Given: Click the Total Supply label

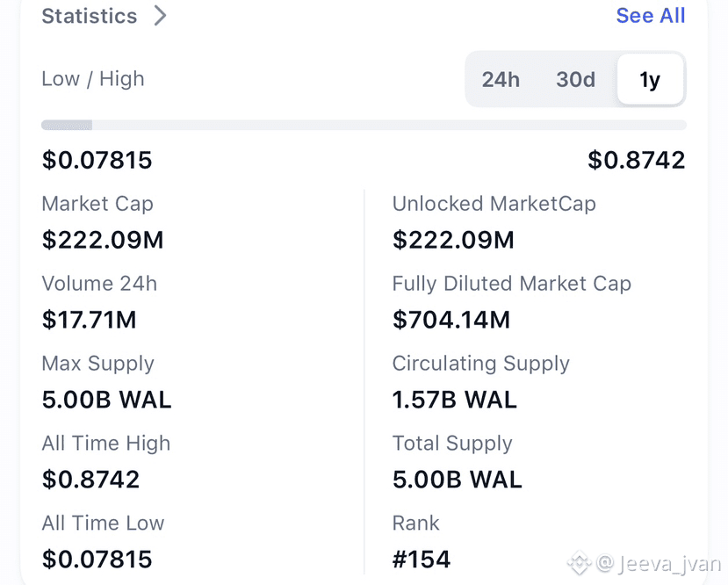Looking at the screenshot, I should click(x=452, y=444).
